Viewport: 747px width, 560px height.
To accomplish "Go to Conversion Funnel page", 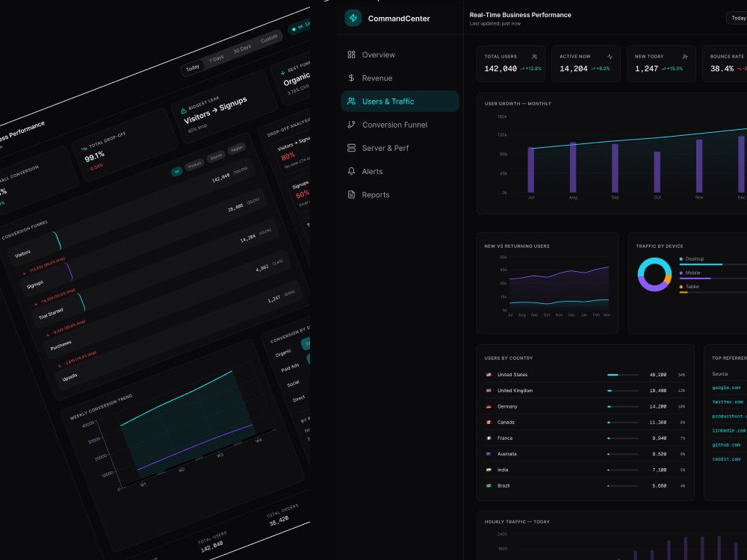I will coord(400,125).
